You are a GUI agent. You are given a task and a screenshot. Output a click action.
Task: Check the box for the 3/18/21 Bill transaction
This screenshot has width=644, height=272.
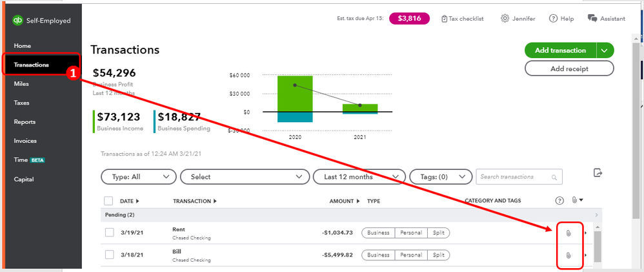click(109, 255)
